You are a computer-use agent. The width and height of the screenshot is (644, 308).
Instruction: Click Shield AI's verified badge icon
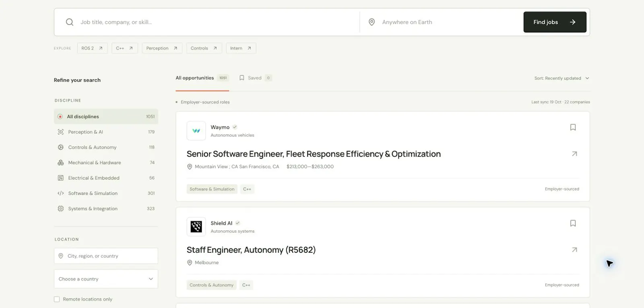[237, 223]
